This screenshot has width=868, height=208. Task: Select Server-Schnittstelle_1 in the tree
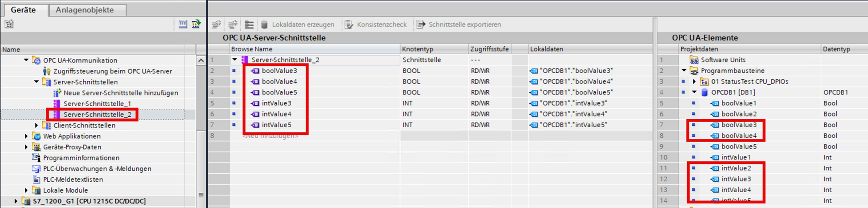97,104
